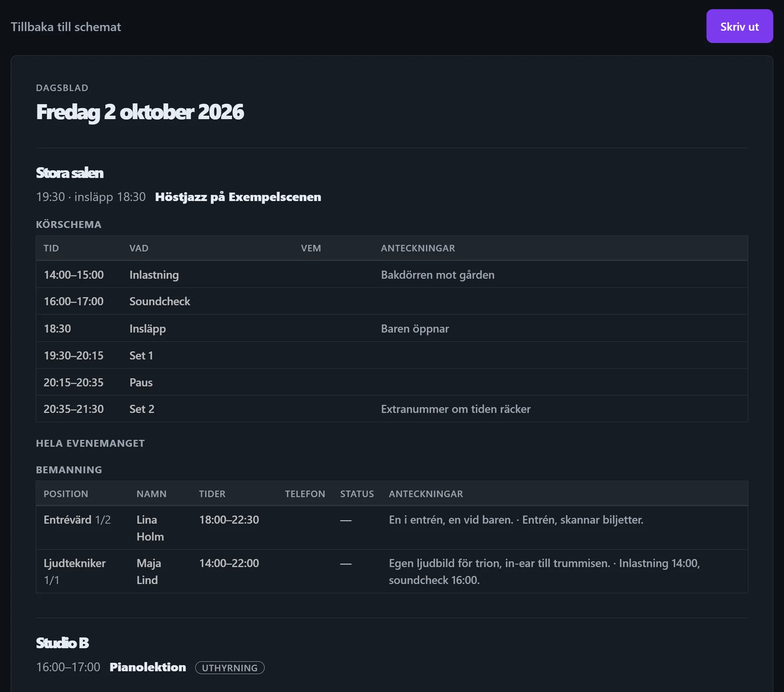784x692 pixels.
Task: Click the Skriv ut button
Action: click(739, 26)
